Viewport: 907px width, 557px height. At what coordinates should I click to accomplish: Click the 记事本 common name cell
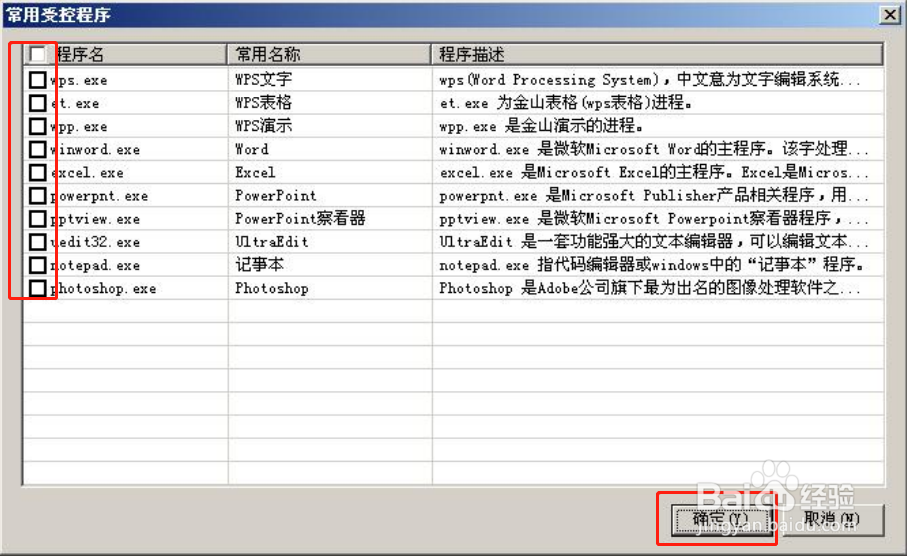click(x=259, y=264)
